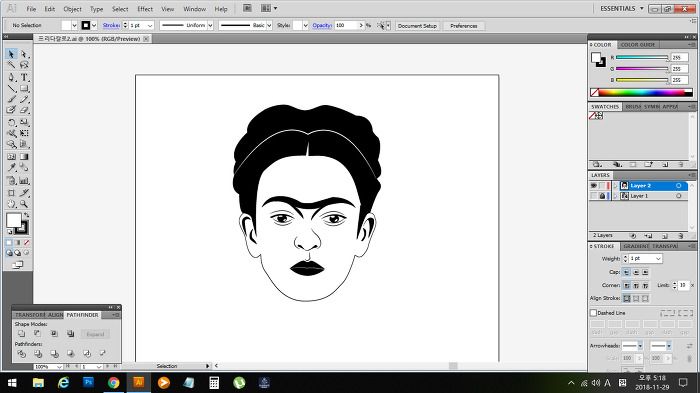This screenshot has height=393, width=700.
Task: Select the Pencil tool
Action: coord(24,99)
